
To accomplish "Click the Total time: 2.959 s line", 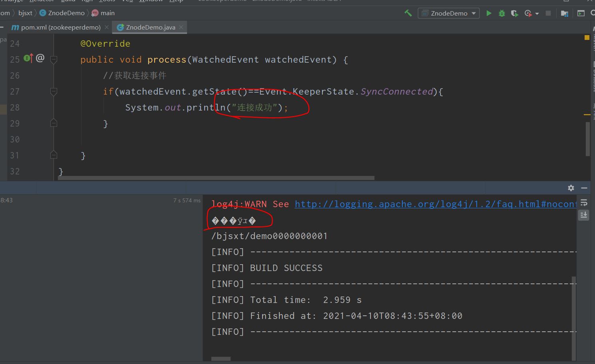I will coord(287,300).
